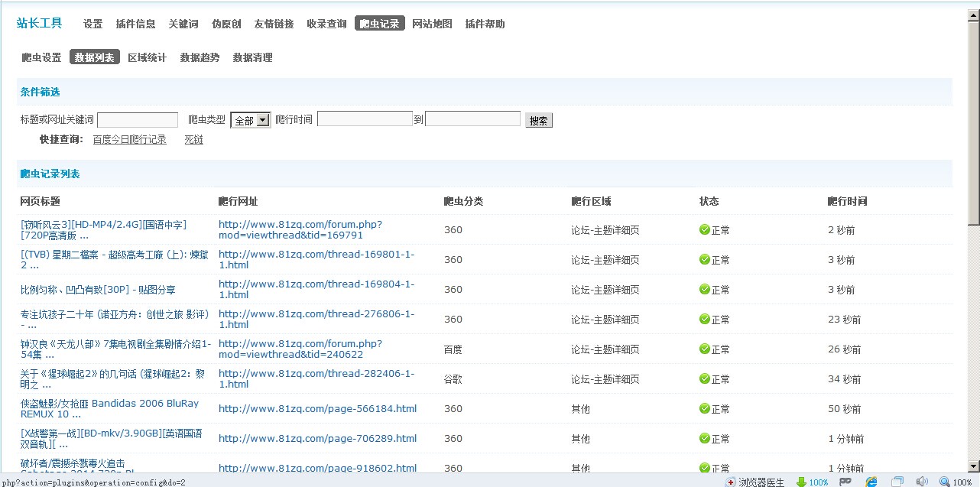Click the window tiling icon in status bar

click(x=897, y=482)
